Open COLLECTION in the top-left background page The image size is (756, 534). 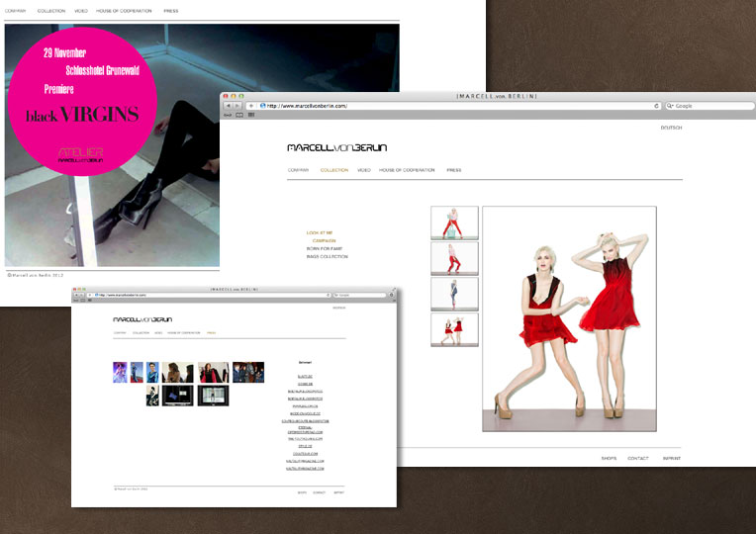pos(51,11)
